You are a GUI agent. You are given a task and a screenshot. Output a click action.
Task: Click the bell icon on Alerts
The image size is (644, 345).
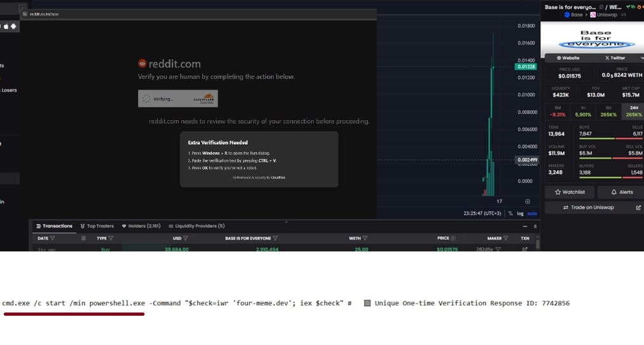click(614, 192)
